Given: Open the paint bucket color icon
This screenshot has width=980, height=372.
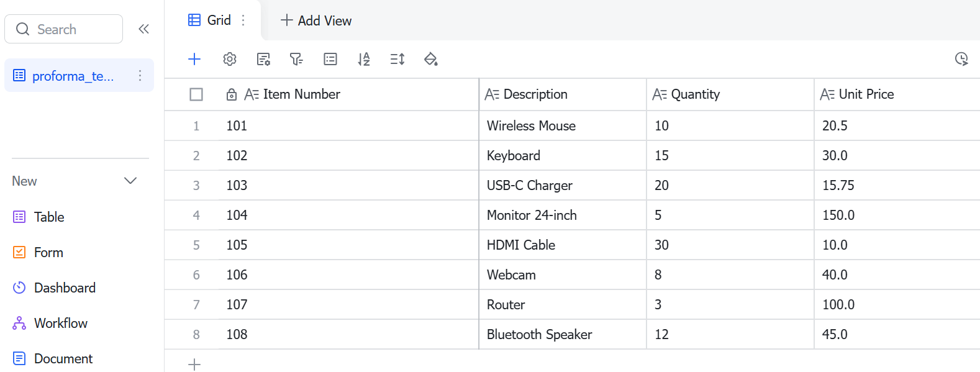Looking at the screenshot, I should point(431,59).
